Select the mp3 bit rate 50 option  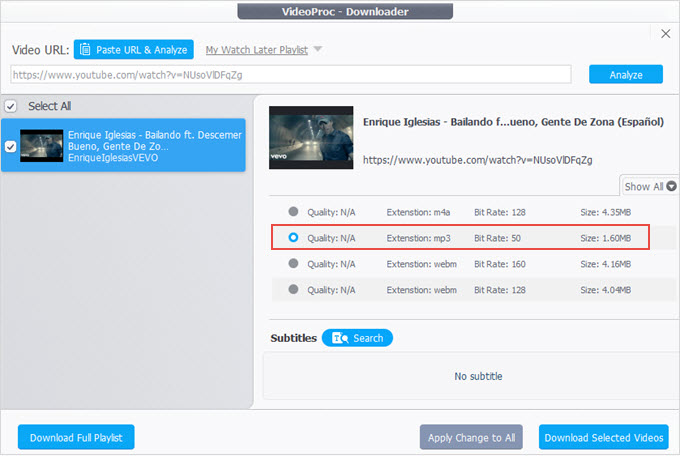(x=293, y=237)
